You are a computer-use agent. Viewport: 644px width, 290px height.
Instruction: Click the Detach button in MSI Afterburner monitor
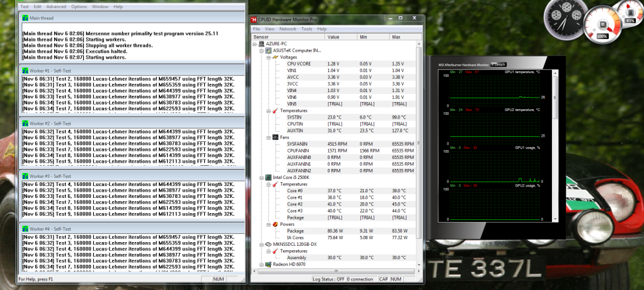[498, 64]
